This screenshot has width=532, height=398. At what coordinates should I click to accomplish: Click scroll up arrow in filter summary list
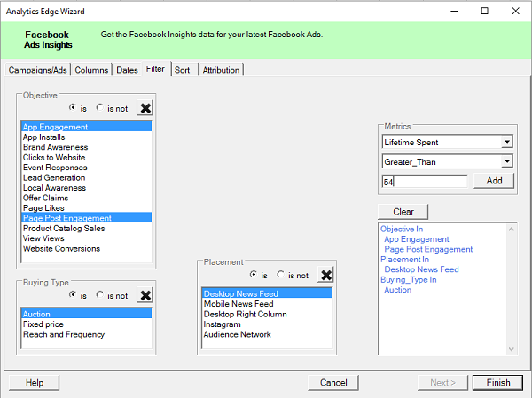pos(512,230)
